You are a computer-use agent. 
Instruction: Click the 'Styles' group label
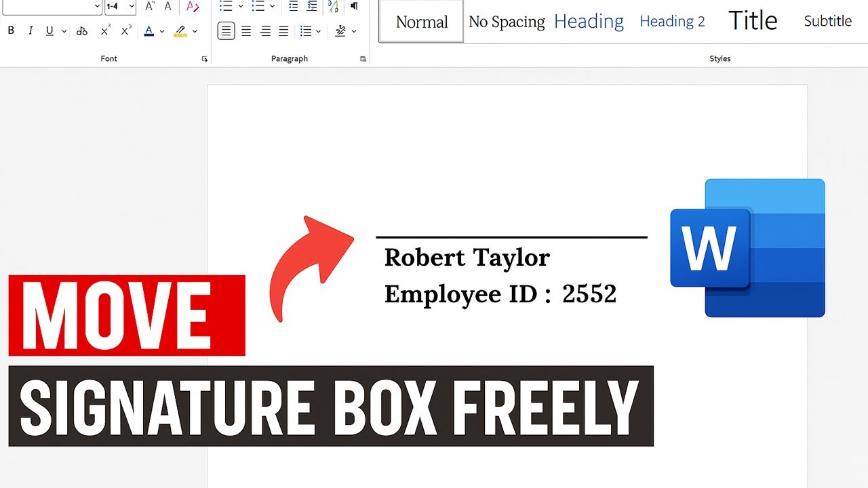tap(720, 59)
